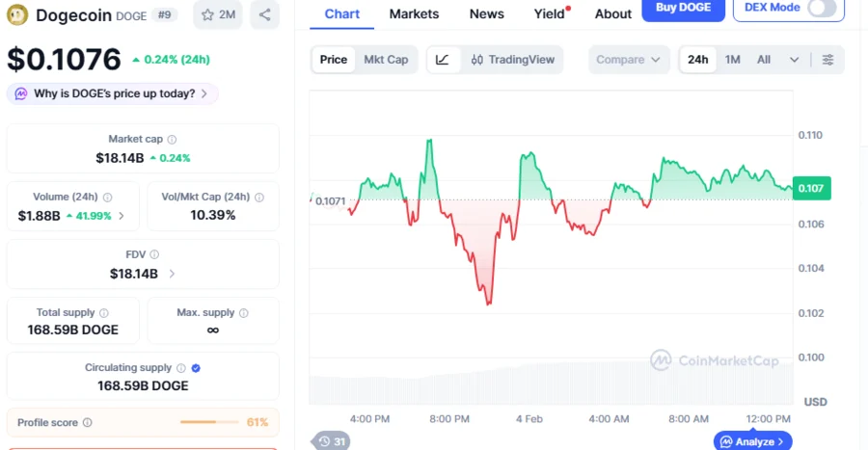Open the Markets tab
868x450 pixels.
(414, 14)
